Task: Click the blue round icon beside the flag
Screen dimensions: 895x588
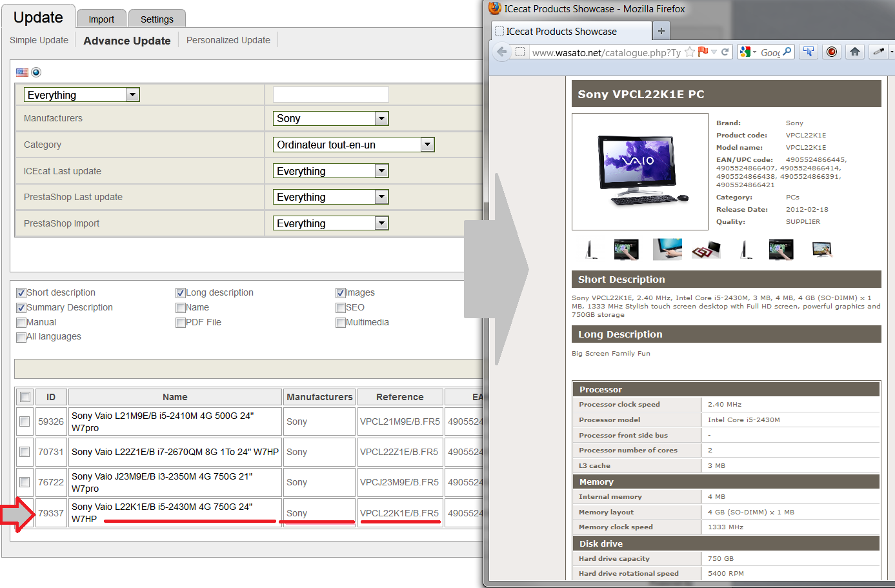Action: [x=36, y=72]
